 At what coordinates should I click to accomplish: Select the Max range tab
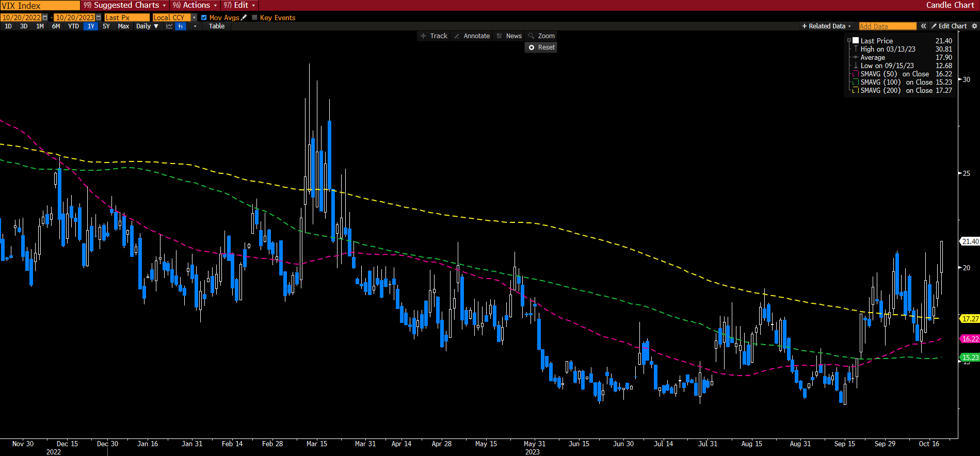[x=123, y=26]
